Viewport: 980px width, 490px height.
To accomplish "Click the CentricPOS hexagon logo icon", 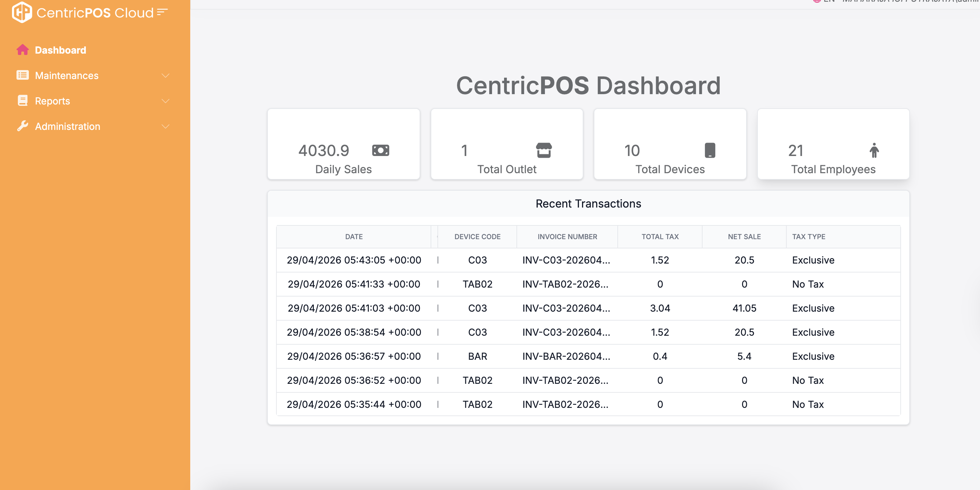I will coord(22,12).
